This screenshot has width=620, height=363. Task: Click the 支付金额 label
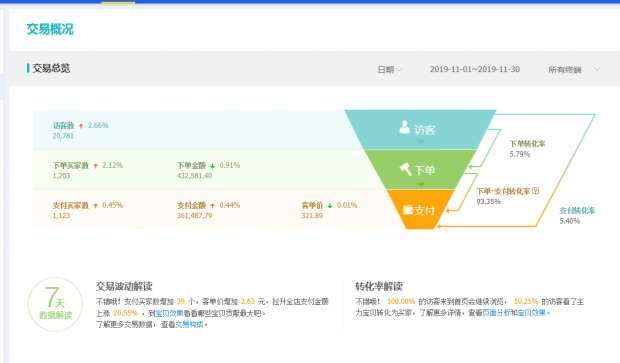click(x=191, y=205)
